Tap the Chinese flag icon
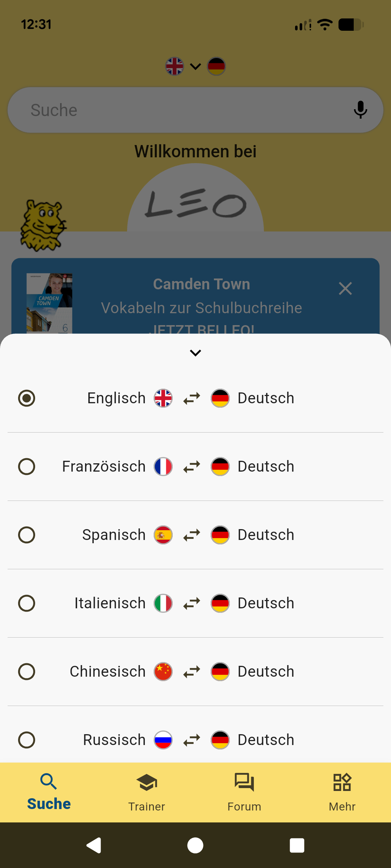The image size is (391, 868). [x=163, y=672]
